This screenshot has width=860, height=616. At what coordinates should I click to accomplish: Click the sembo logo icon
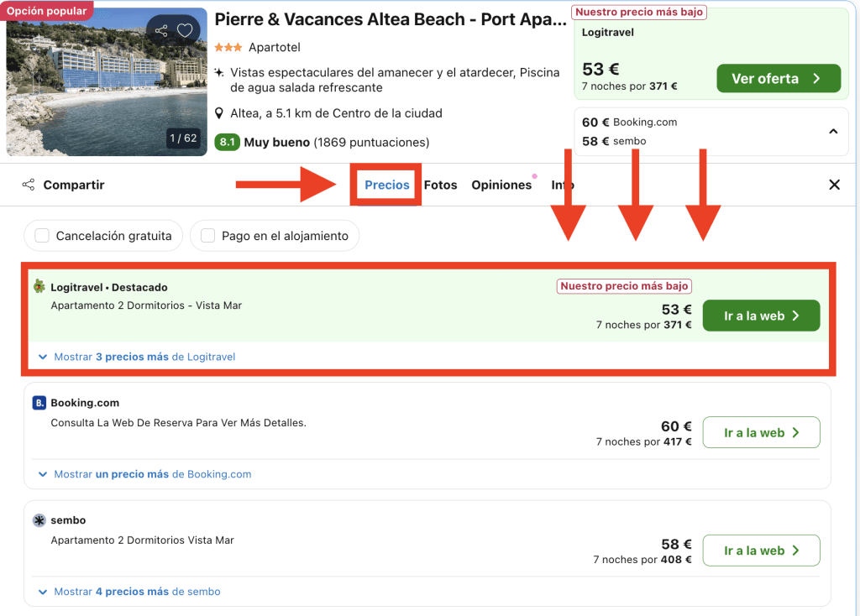[39, 520]
